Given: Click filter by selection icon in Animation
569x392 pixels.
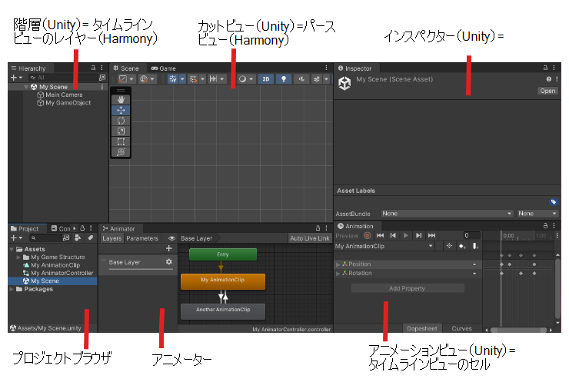Looking at the screenshot, I should [x=449, y=246].
